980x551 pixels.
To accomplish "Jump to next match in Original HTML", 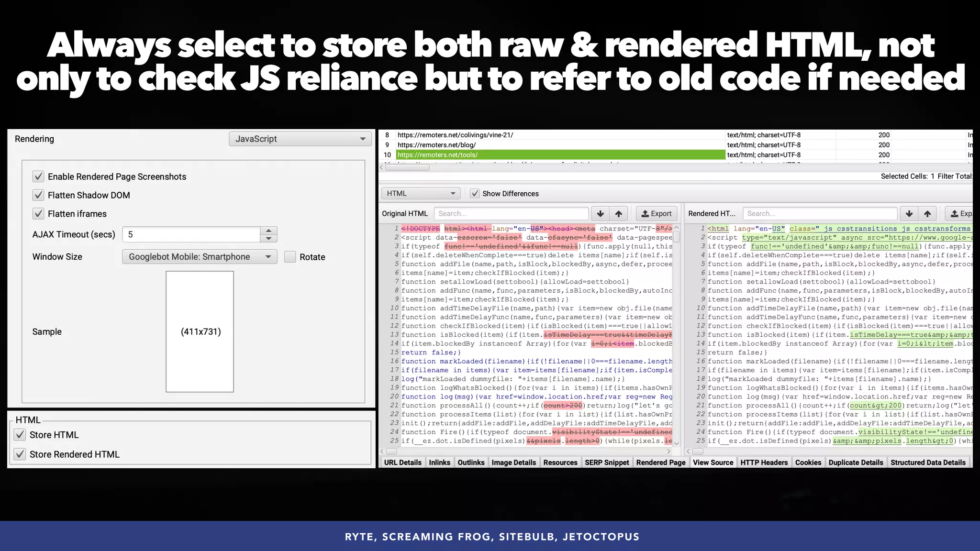I will [x=601, y=214].
